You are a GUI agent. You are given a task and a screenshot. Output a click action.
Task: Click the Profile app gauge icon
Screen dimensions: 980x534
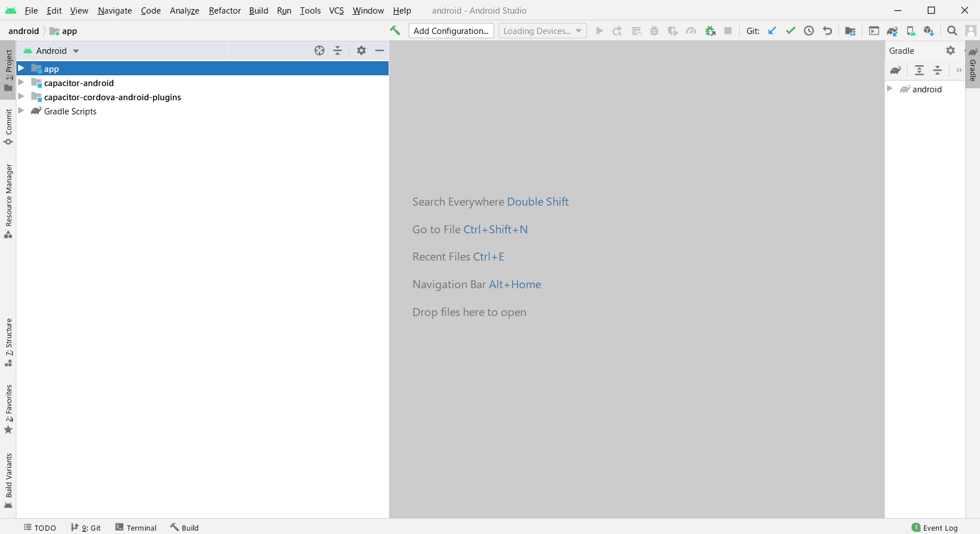click(x=691, y=31)
